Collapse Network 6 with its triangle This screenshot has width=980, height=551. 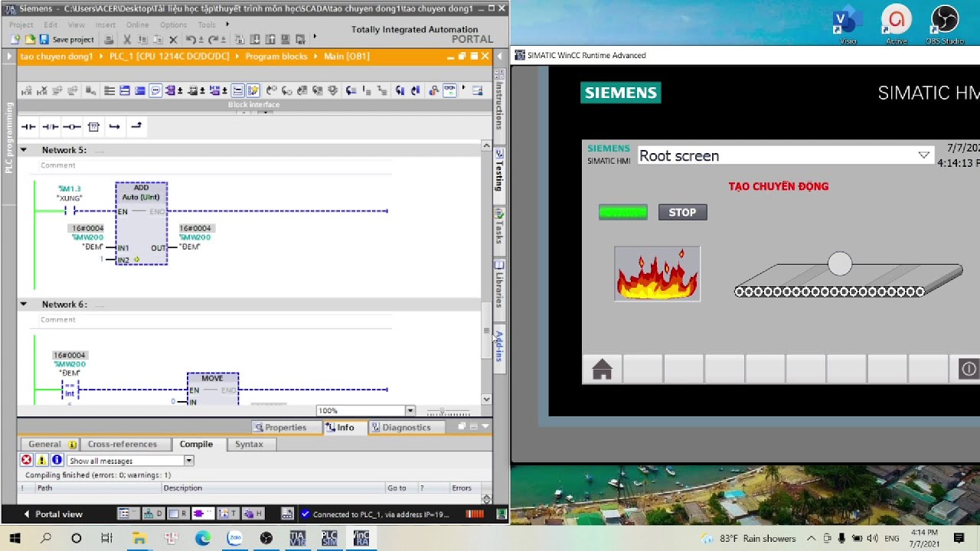click(23, 304)
